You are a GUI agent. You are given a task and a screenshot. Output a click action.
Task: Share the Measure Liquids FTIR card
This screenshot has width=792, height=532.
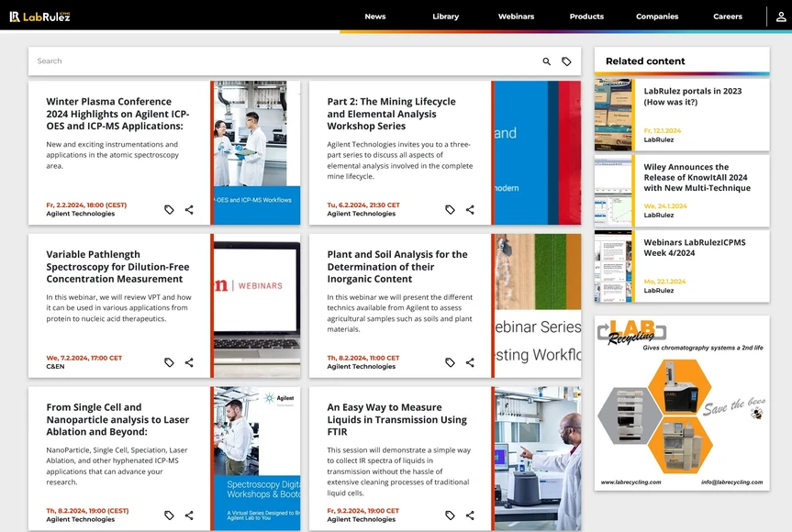(x=470, y=515)
